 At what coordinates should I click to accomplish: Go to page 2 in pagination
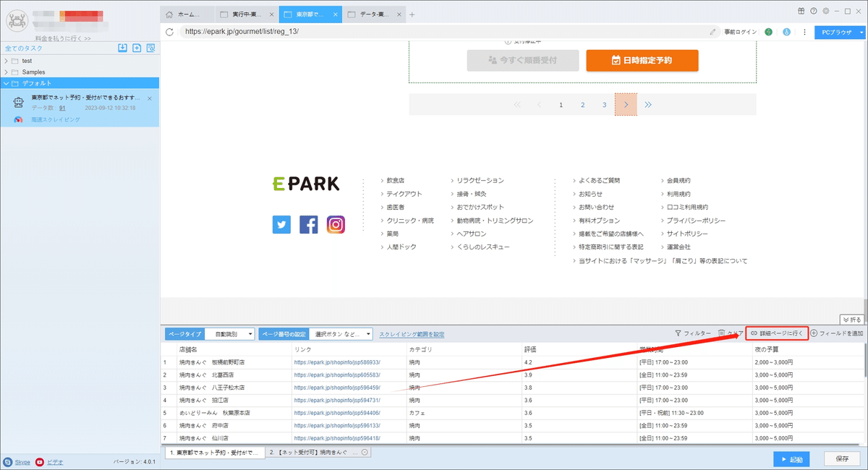582,105
